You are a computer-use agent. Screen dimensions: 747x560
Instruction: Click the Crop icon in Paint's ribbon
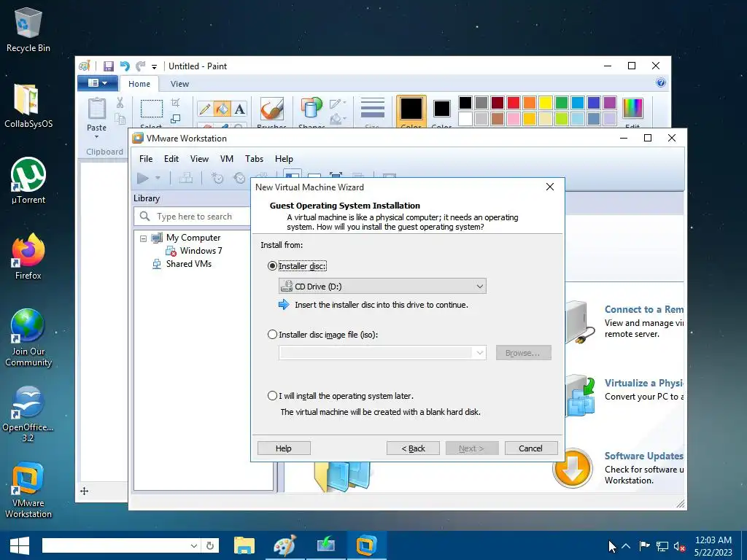point(175,102)
